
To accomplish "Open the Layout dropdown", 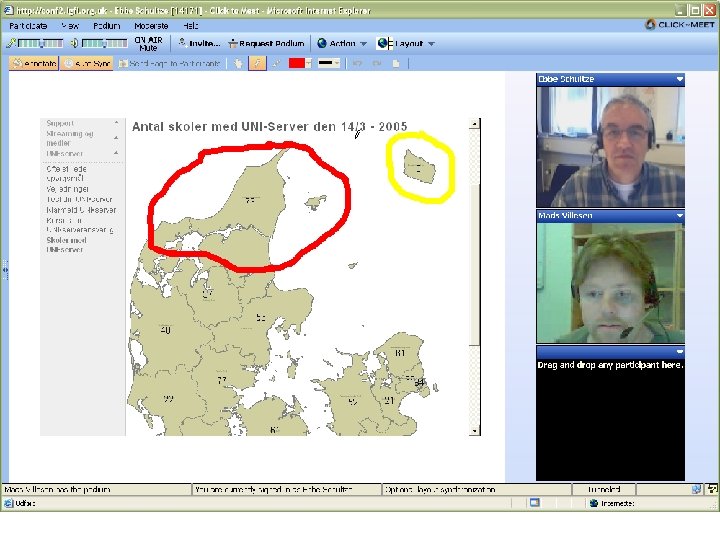I will coord(406,44).
